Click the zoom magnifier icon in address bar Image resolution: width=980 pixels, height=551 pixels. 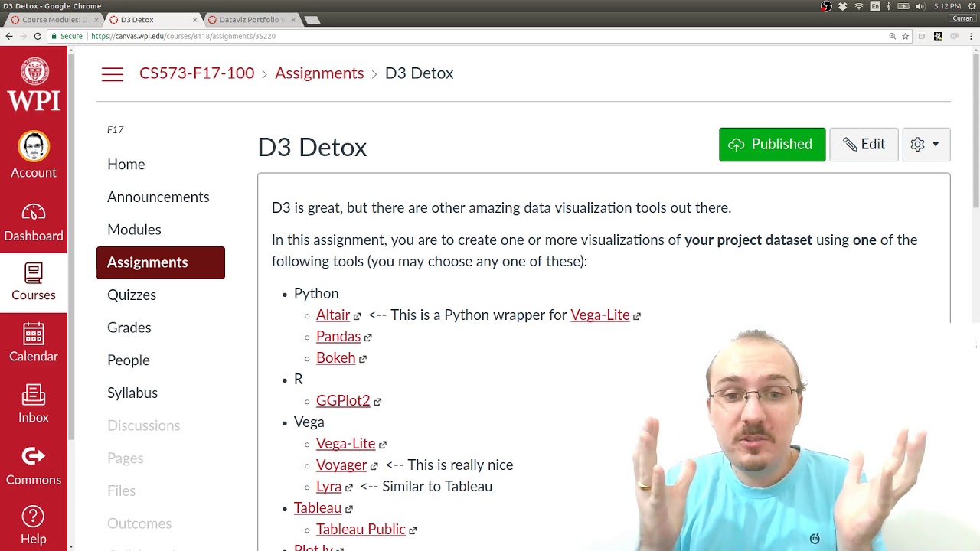click(892, 36)
